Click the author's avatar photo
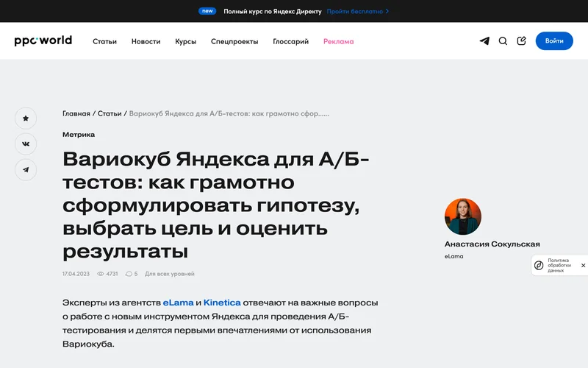588x368 pixels. pos(463,216)
